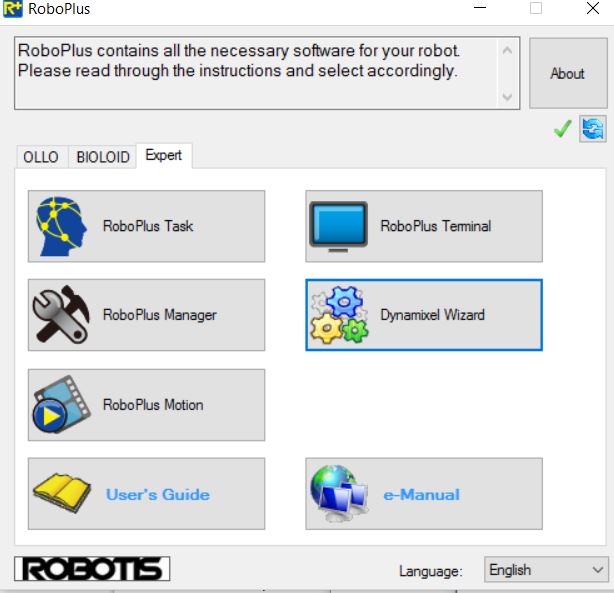Screen dimensions: 614x593
Task: Switch to the BIOLOID tab
Action: click(x=103, y=157)
